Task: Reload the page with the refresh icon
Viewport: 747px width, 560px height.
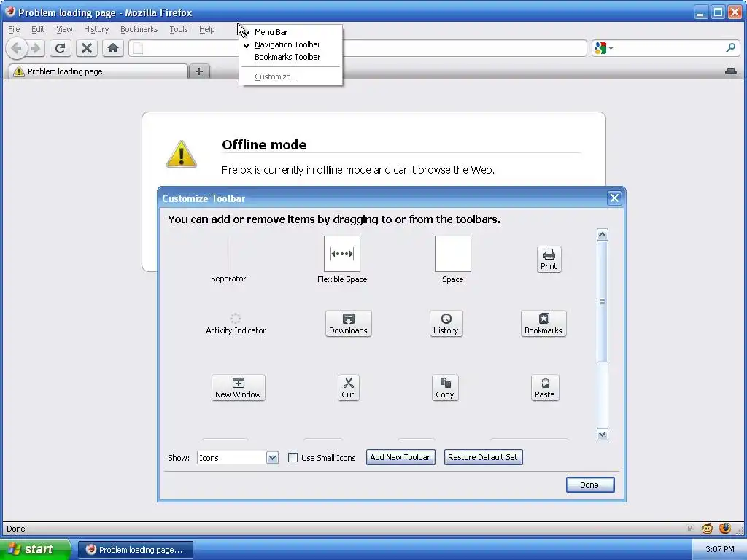Action: click(x=60, y=48)
